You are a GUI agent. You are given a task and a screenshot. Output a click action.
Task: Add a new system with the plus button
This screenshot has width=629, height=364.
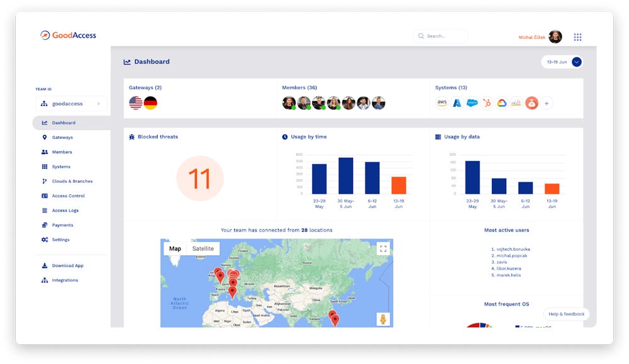click(x=546, y=102)
